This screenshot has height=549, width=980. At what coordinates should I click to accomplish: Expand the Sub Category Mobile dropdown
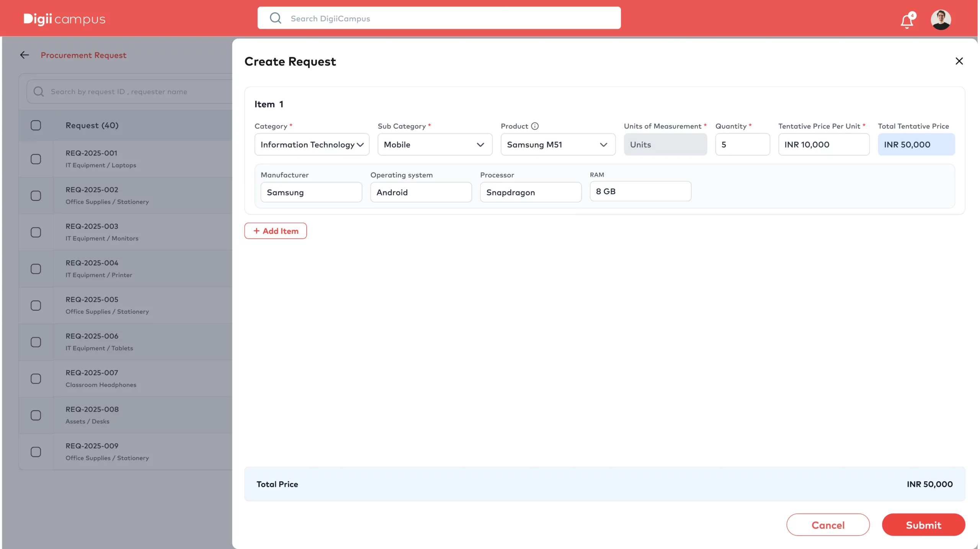(x=434, y=144)
